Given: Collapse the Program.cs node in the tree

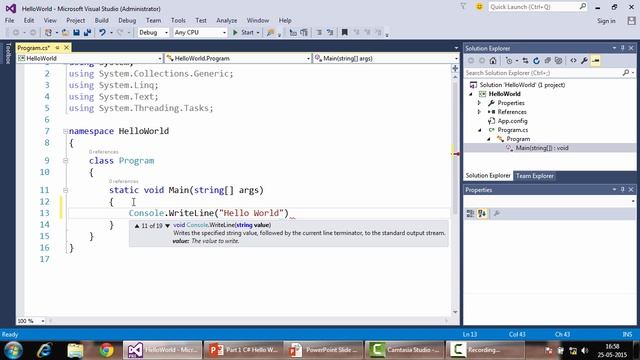Looking at the screenshot, I should [480, 130].
